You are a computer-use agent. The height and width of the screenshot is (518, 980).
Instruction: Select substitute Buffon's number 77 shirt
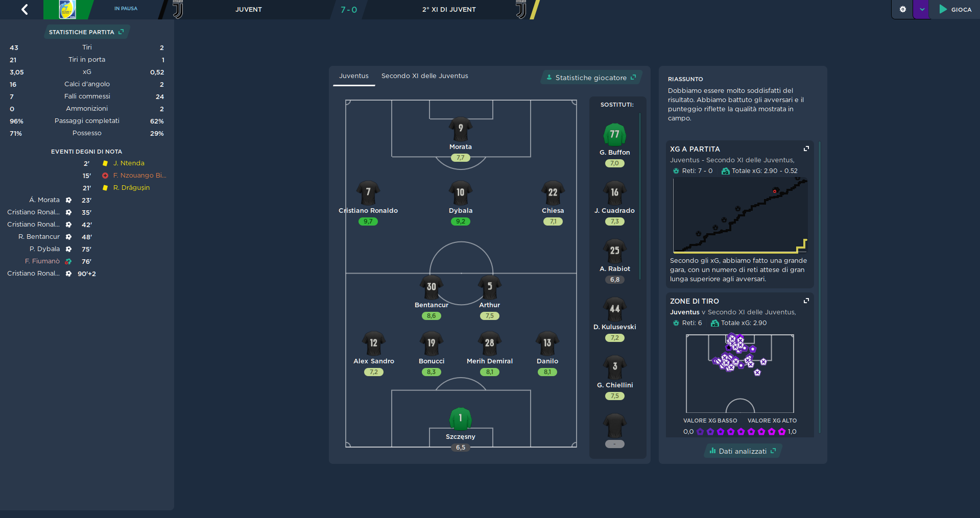(x=615, y=135)
